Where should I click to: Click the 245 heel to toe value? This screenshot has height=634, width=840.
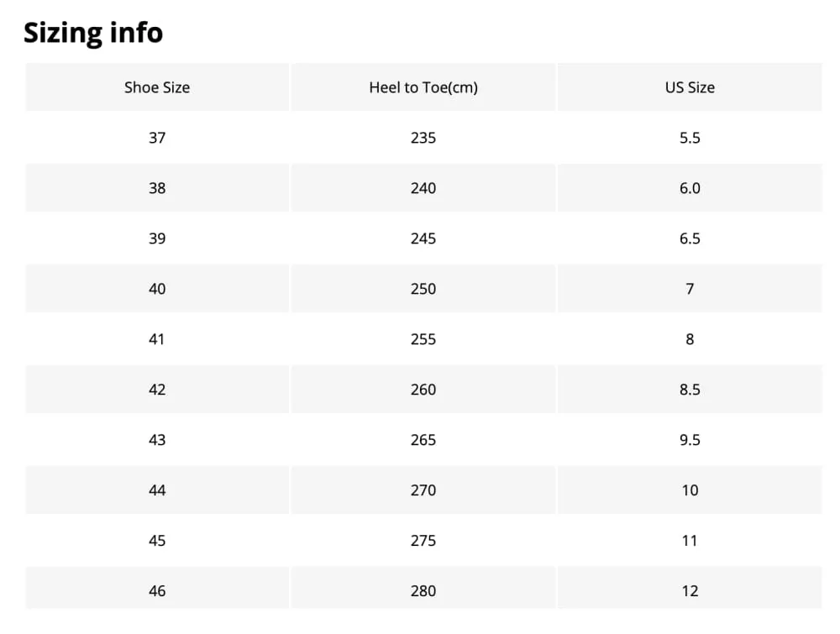click(423, 238)
